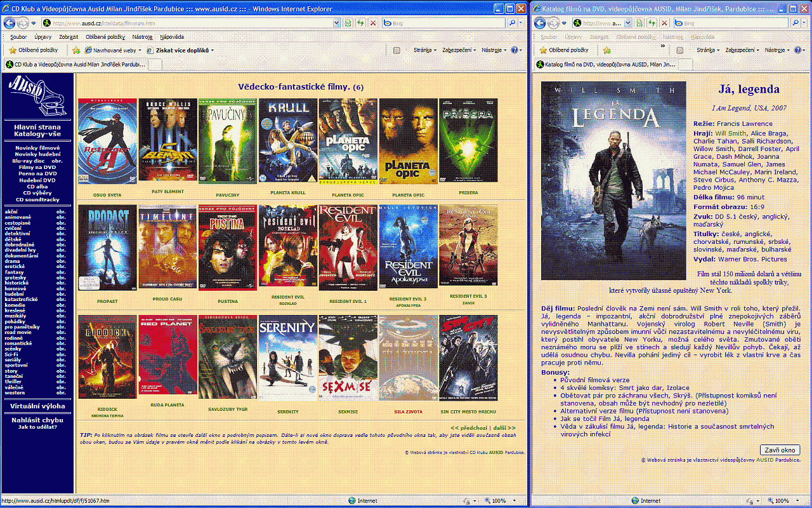Screen dimensions: 812x508
Task: Open the Sin City movie cover
Action: pyautogui.click(x=468, y=359)
